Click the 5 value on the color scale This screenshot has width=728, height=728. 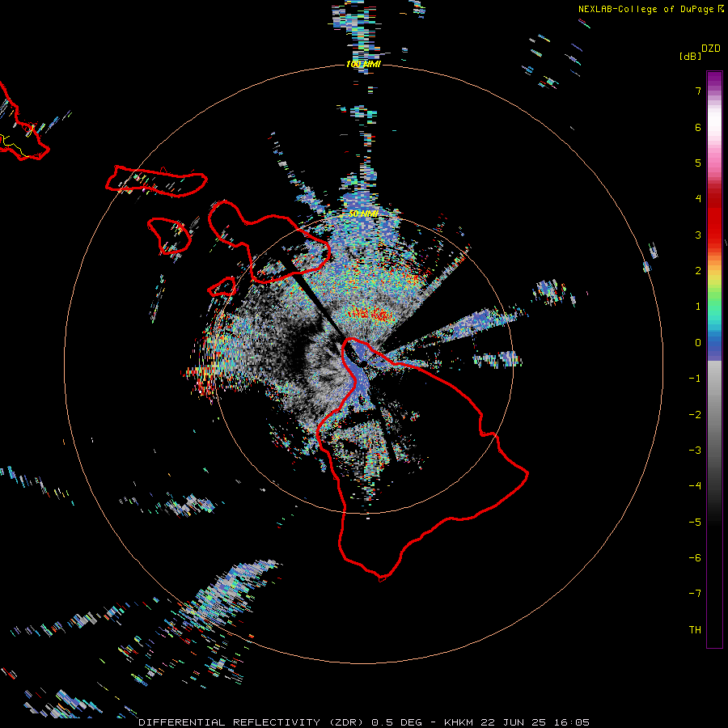pyautogui.click(x=698, y=163)
